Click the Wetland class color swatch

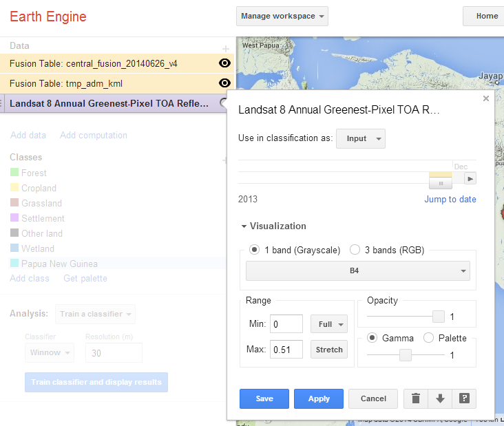14,248
